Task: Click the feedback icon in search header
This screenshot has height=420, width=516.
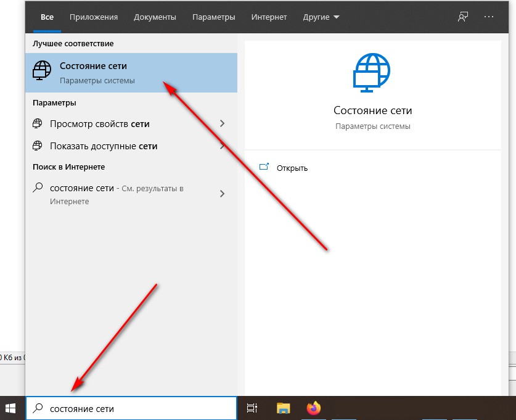Action: (x=463, y=17)
